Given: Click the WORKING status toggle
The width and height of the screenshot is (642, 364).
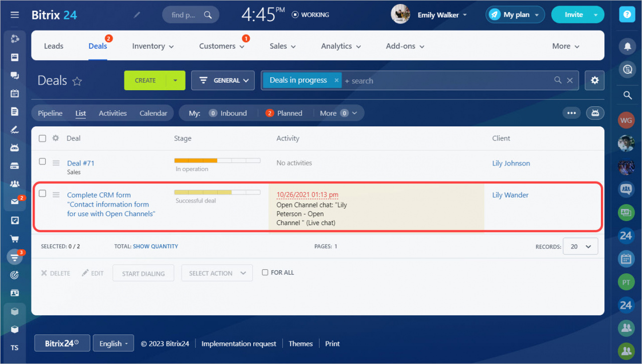Looking at the screenshot, I should coord(310,15).
